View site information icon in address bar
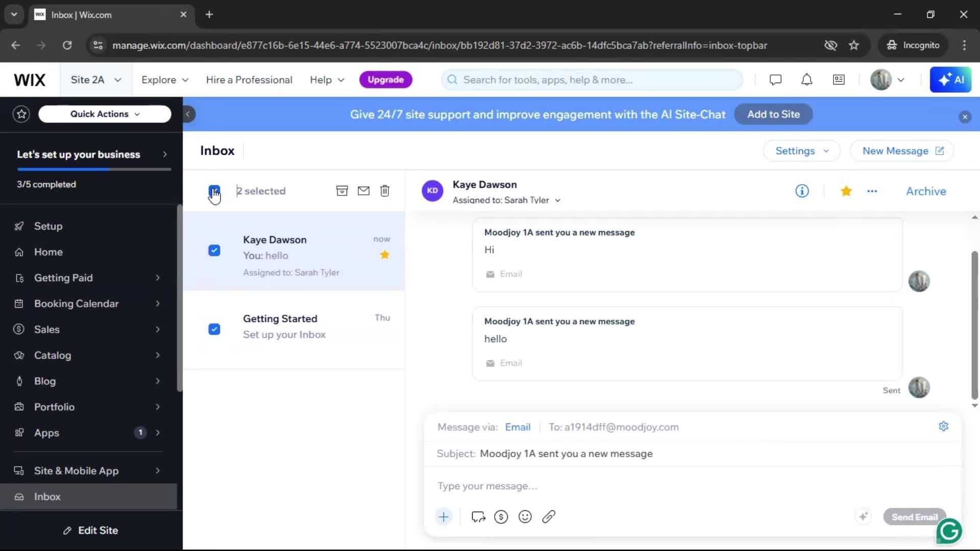Viewport: 980px width, 551px height. 97,45
